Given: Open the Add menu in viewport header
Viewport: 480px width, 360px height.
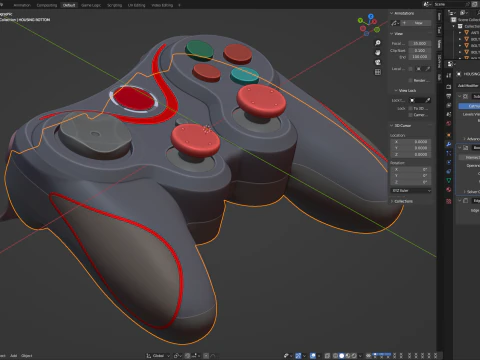Looking at the screenshot, I should (13, 356).
